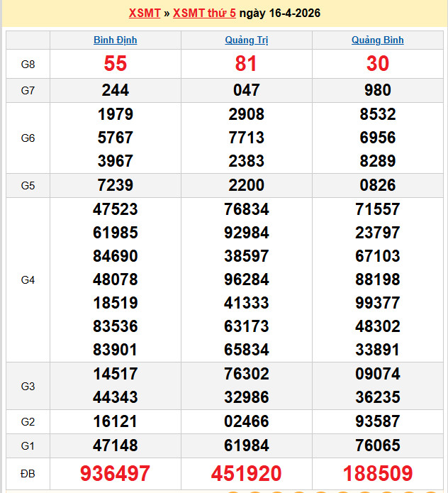This screenshot has height=493, width=448.
Task: Click the G6 number 8532
Action: [377, 114]
